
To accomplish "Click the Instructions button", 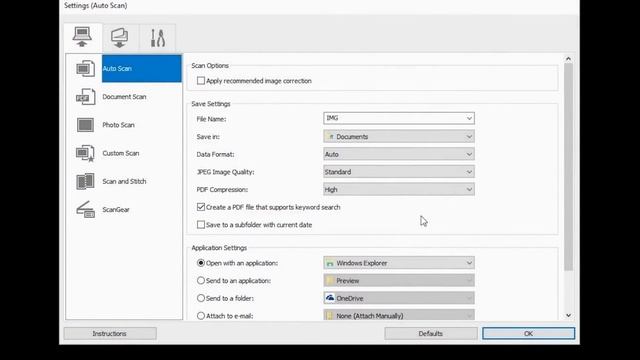I will pos(110,333).
